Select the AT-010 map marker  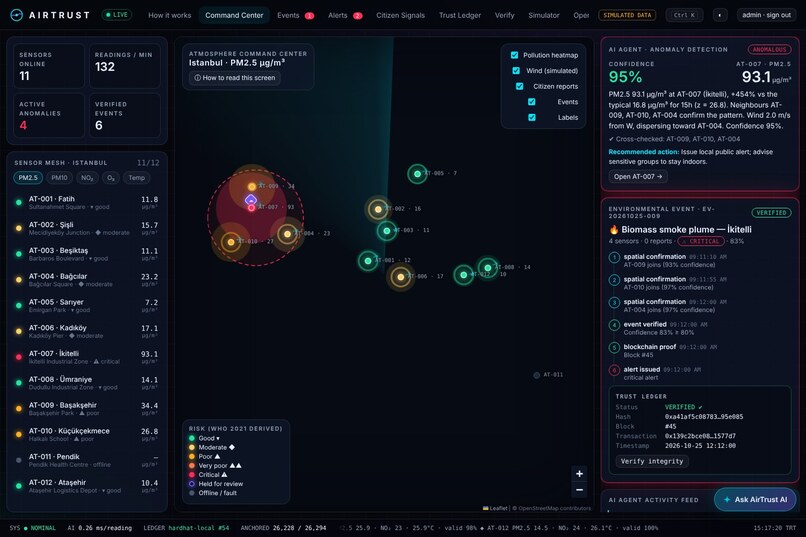231,242
